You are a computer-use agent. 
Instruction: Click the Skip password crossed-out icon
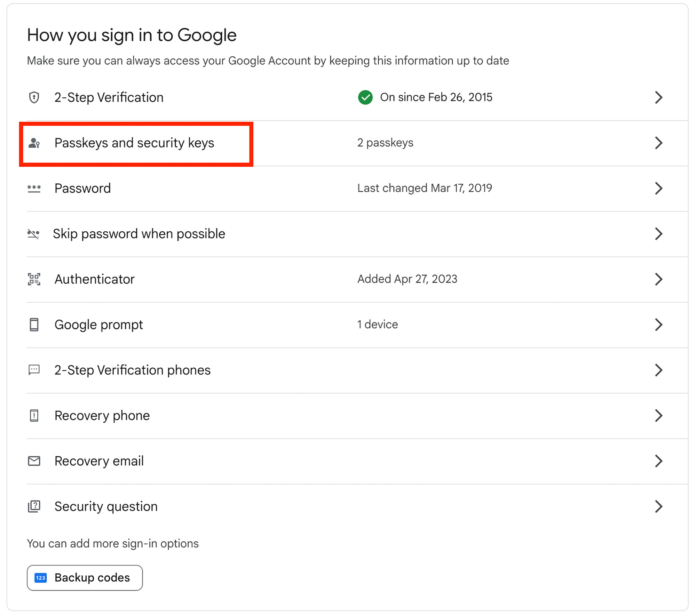coord(33,234)
